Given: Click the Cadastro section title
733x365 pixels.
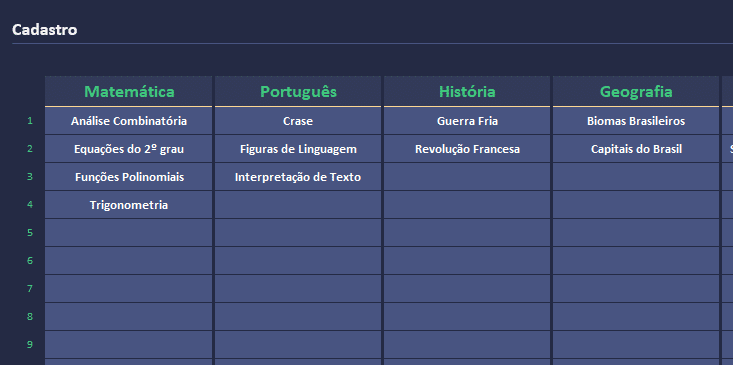Looking at the screenshot, I should click(44, 30).
